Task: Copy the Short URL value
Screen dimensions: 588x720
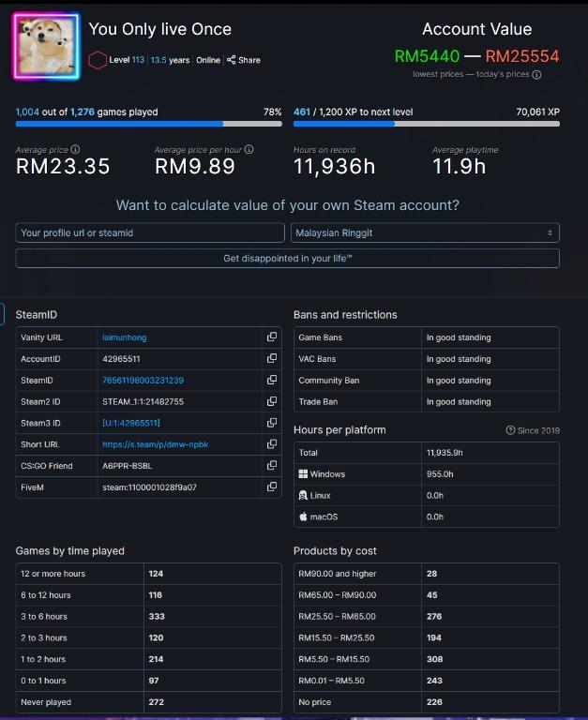Action: click(272, 444)
